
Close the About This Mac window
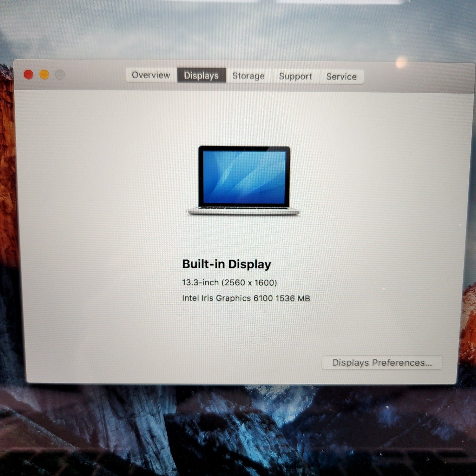tap(29, 75)
